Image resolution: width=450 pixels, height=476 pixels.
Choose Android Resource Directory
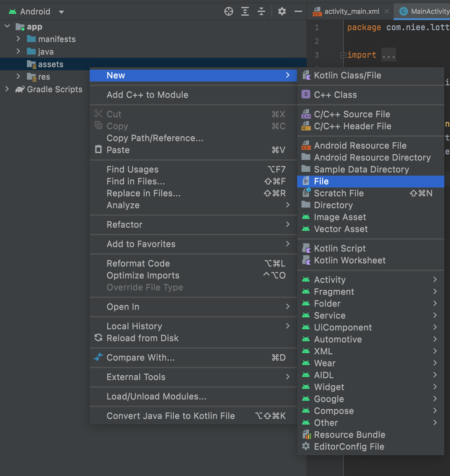[371, 158]
